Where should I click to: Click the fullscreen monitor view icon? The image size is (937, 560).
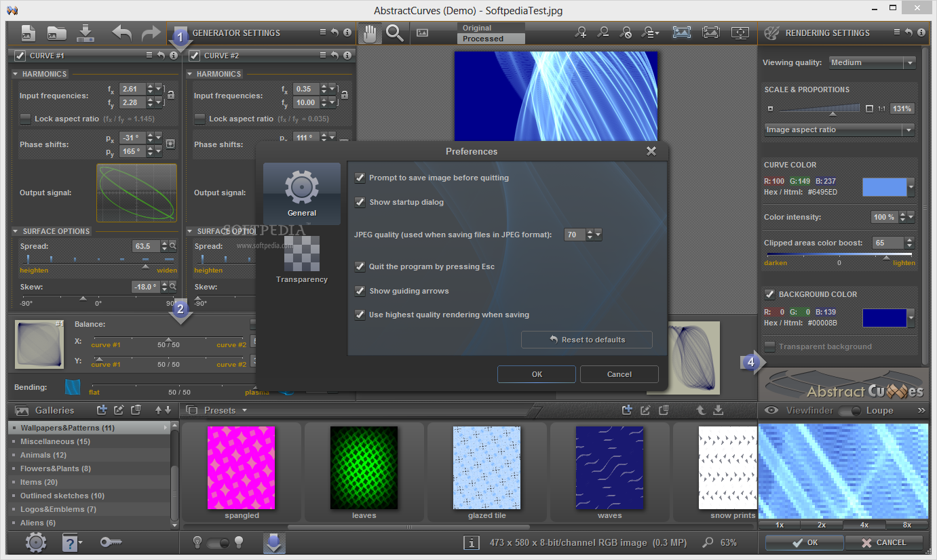click(740, 32)
